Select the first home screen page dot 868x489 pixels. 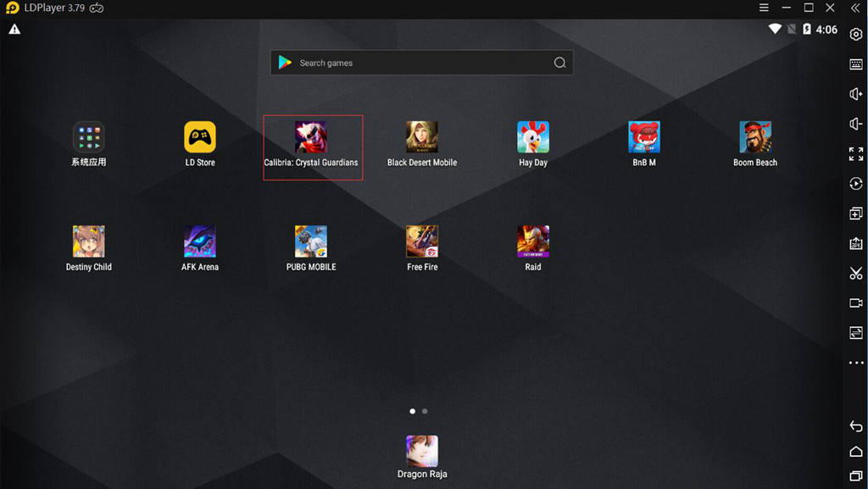[x=413, y=411]
